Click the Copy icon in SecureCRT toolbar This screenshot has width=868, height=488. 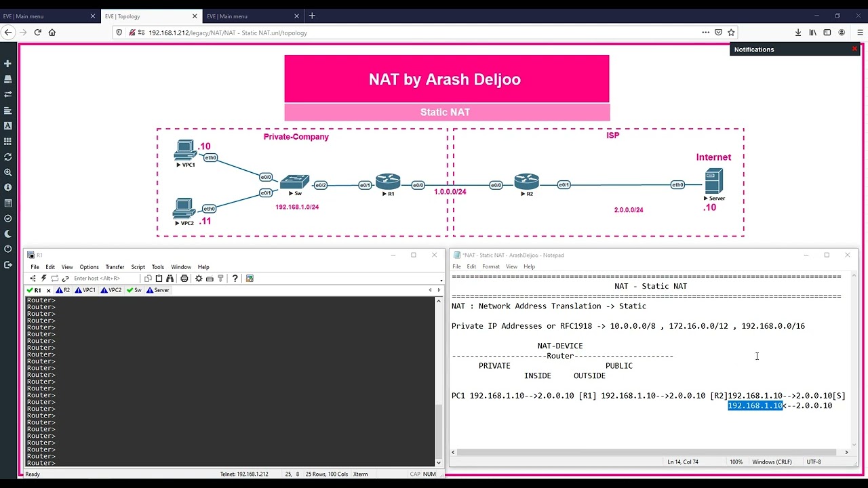pyautogui.click(x=148, y=279)
